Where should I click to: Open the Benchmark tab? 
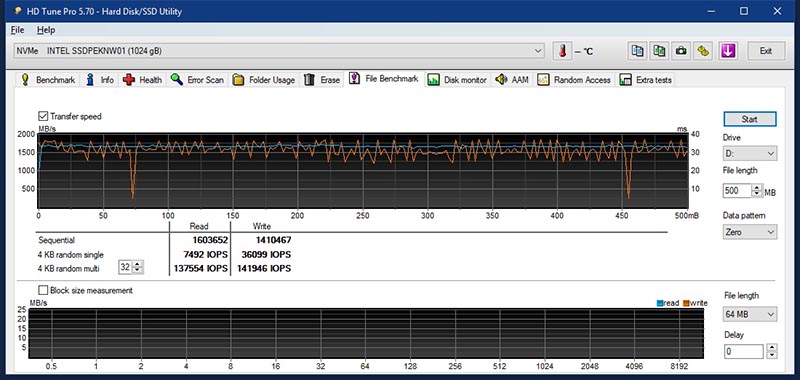[x=48, y=80]
